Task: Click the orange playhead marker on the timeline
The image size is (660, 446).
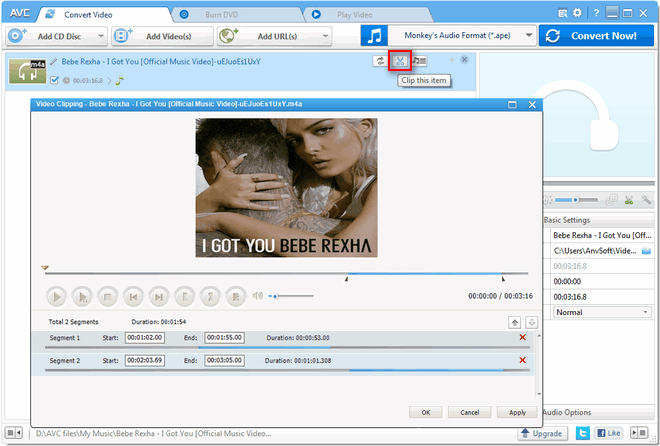Action: pos(45,268)
